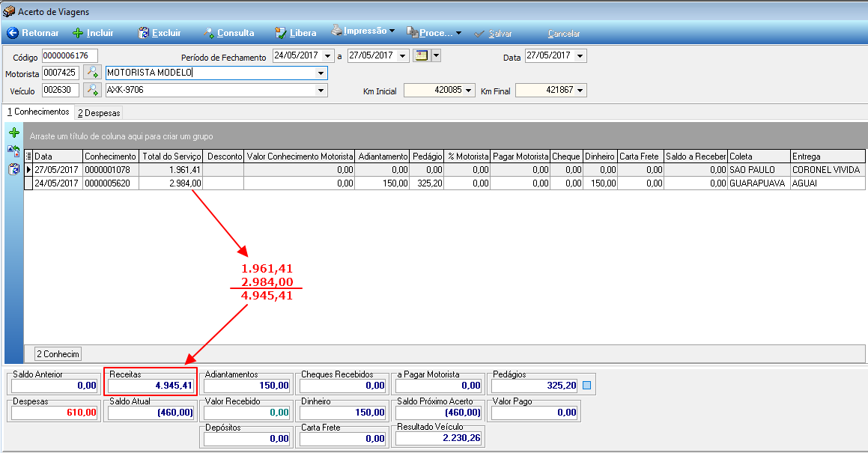Click the Coleta column header
Image resolution: width=868 pixels, height=453 pixels.
(x=759, y=156)
